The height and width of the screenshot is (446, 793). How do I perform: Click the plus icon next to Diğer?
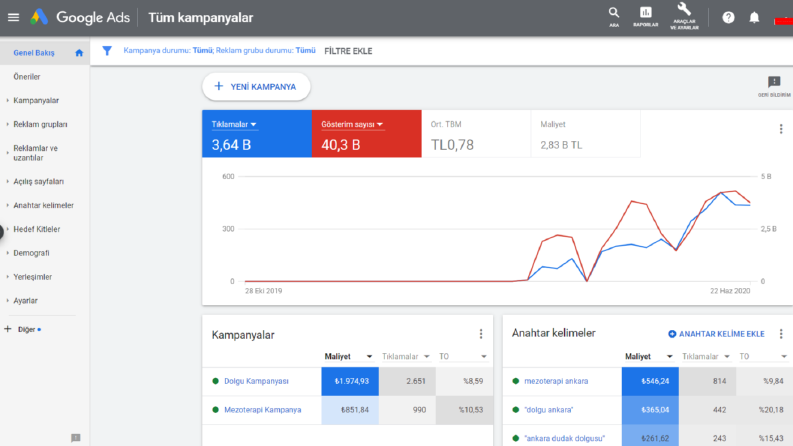point(8,329)
